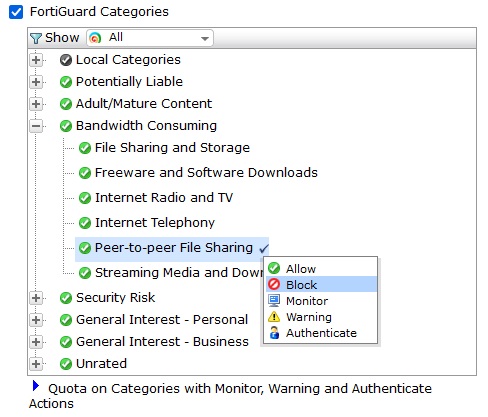Click the Show label text
This screenshot has width=488, height=417.
click(x=62, y=38)
